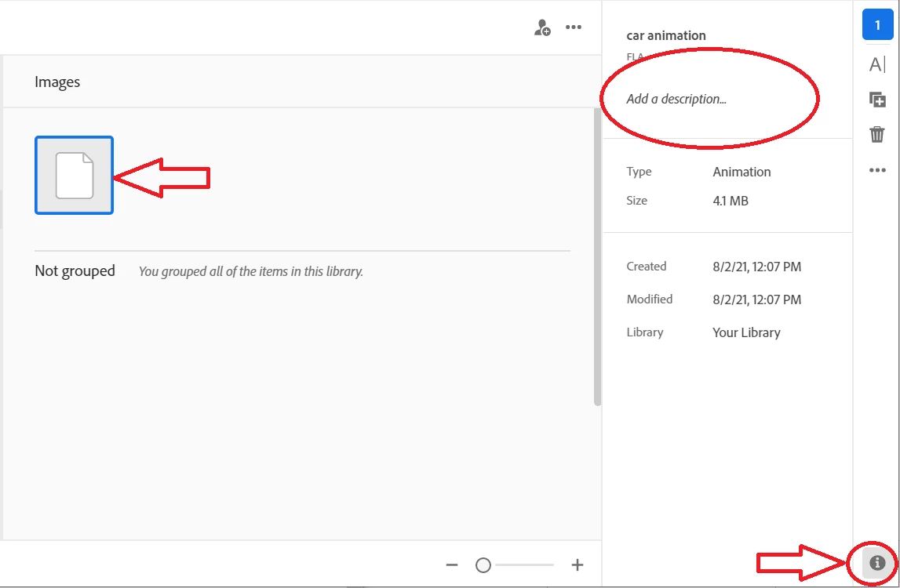Click the grouped all items message

251,271
